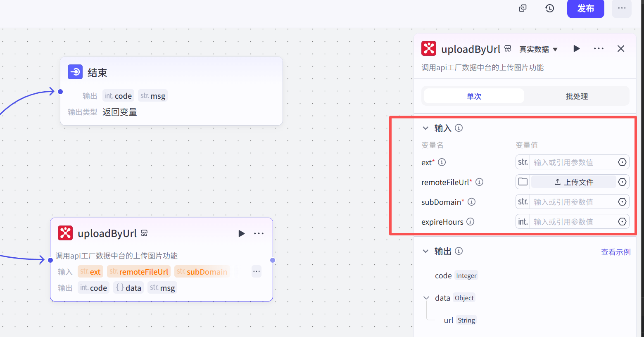644x337 pixels.
Task: Click the 发布 publish button
Action: click(x=585, y=9)
